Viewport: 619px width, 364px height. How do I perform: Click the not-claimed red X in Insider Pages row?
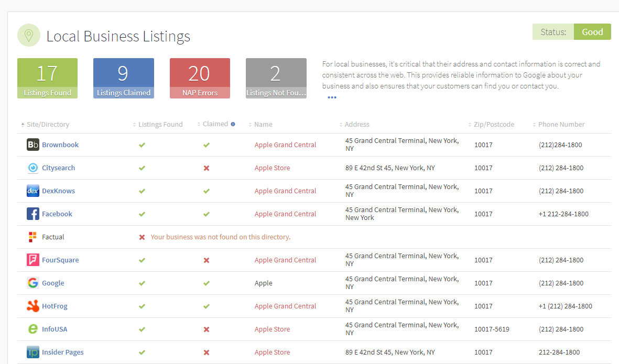click(207, 352)
